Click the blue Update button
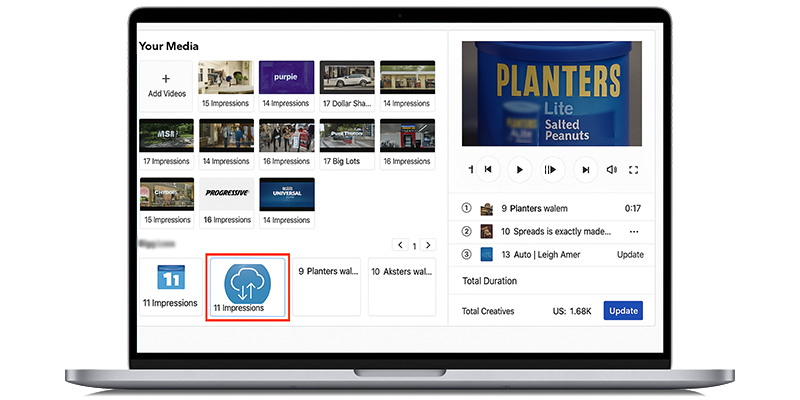Screen dimensions: 800x400 click(623, 311)
